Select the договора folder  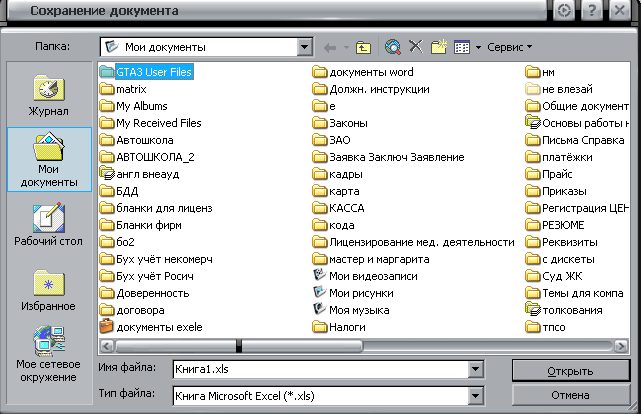pyautogui.click(x=132, y=310)
